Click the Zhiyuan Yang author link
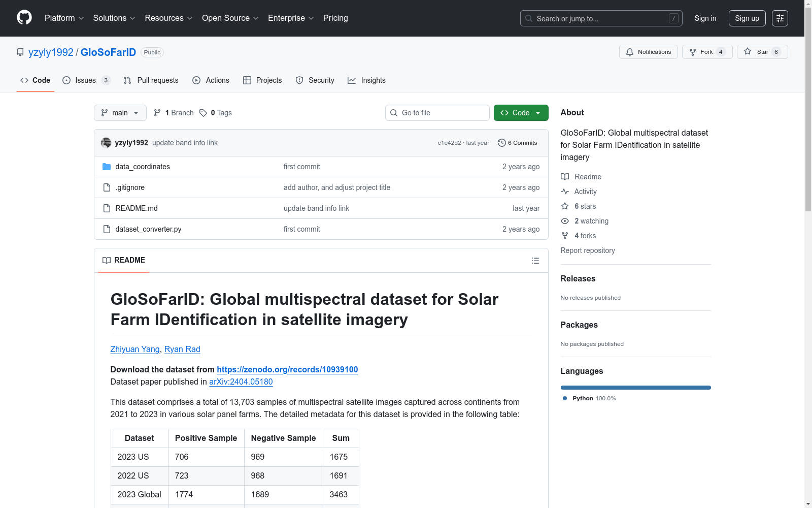The image size is (812, 508). click(x=135, y=349)
